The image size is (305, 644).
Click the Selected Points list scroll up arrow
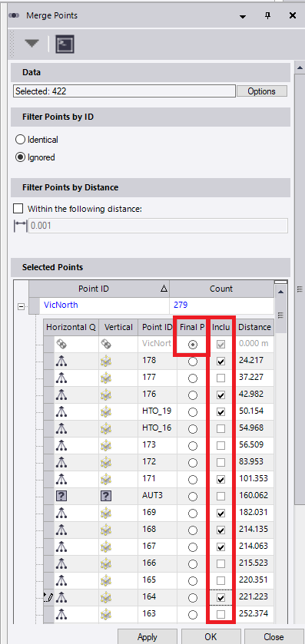click(280, 292)
